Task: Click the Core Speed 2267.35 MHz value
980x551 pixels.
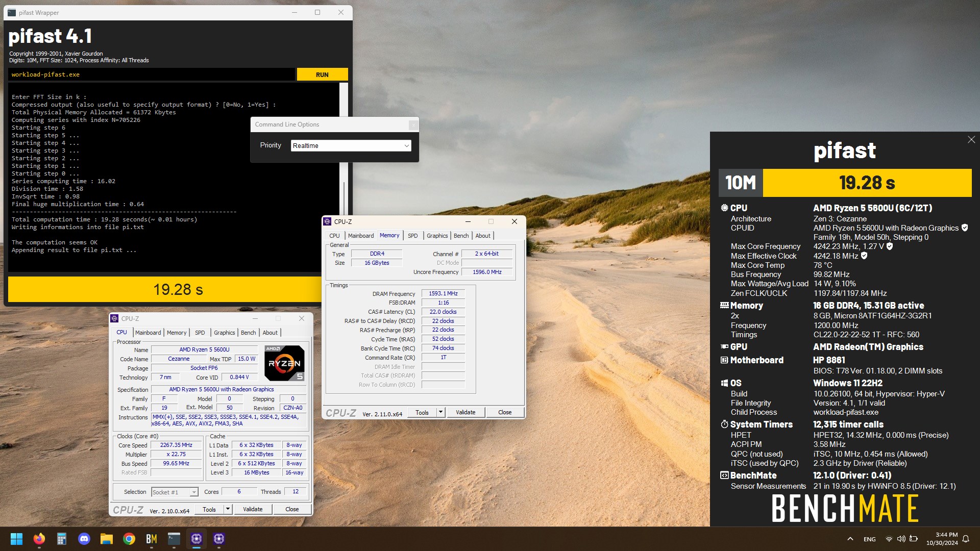Action: point(176,445)
